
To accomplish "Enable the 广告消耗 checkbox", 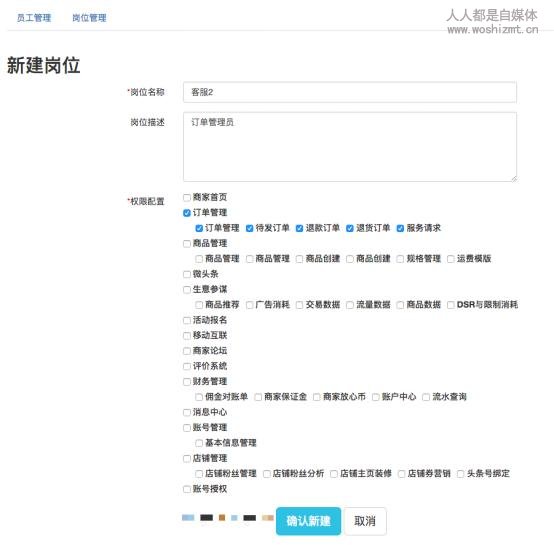I will 249,305.
